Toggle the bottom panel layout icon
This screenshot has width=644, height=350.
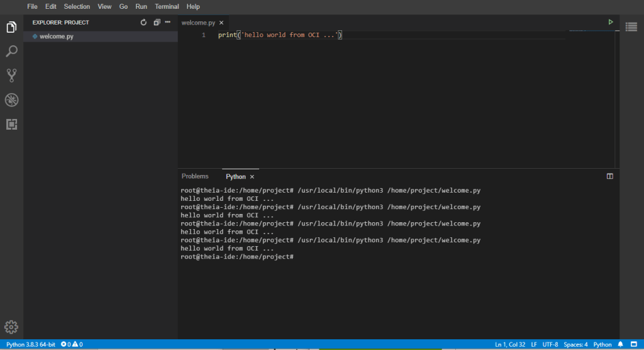click(609, 177)
